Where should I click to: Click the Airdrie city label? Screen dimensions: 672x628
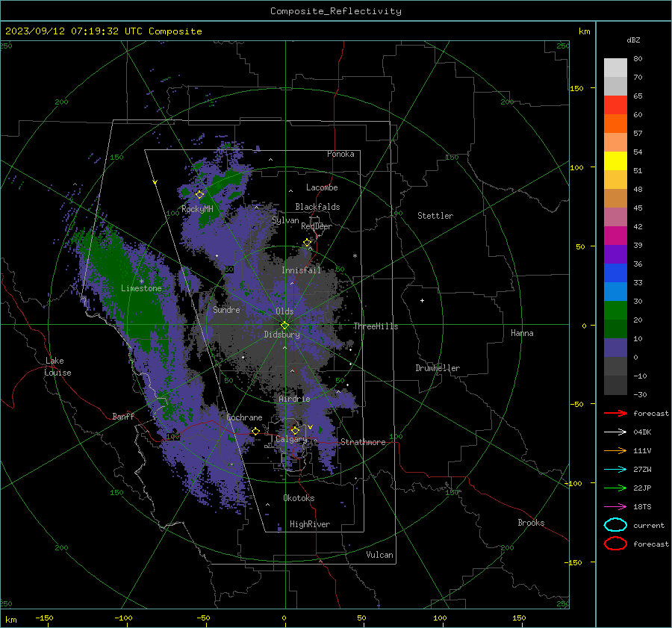coord(294,399)
